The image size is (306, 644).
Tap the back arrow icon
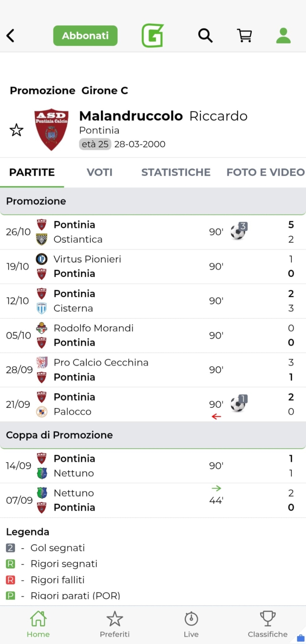(x=11, y=36)
